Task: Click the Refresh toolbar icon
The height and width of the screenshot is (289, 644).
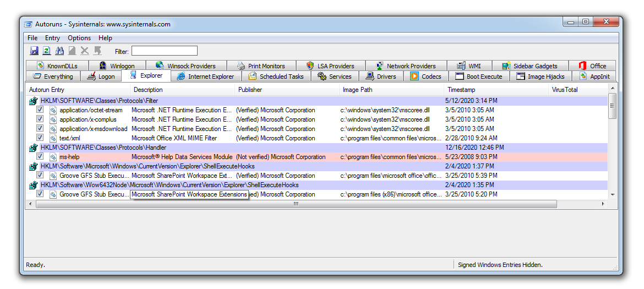Action: [x=47, y=51]
